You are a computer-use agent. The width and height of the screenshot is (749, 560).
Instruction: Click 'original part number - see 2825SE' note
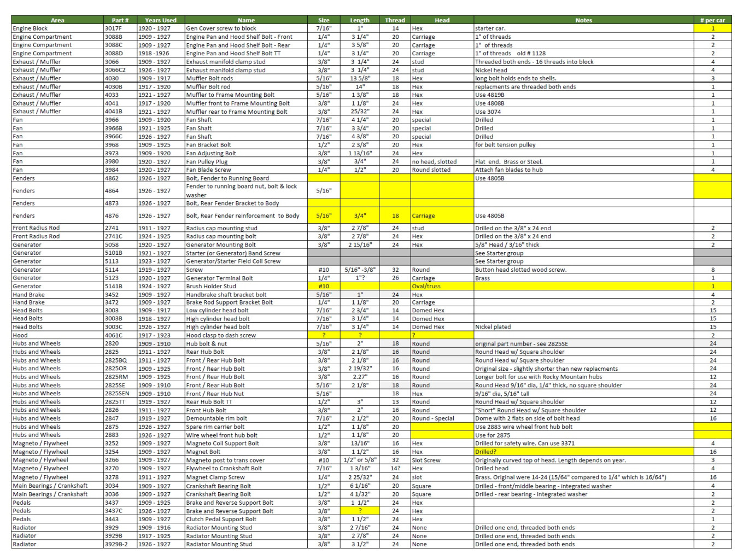pyautogui.click(x=521, y=344)
